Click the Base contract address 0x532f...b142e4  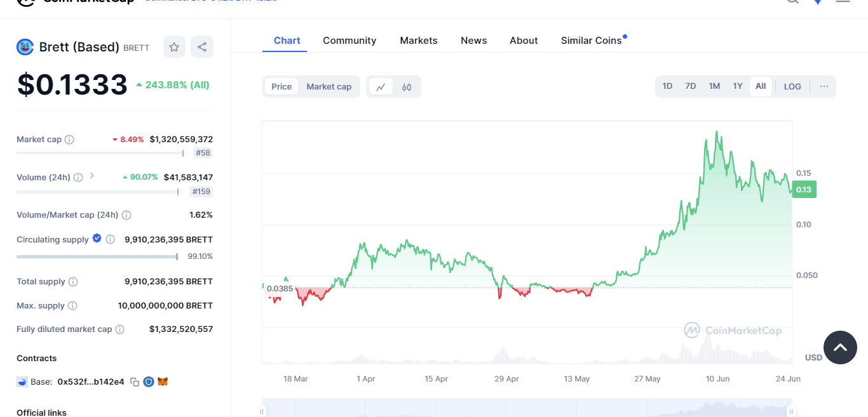point(91,382)
